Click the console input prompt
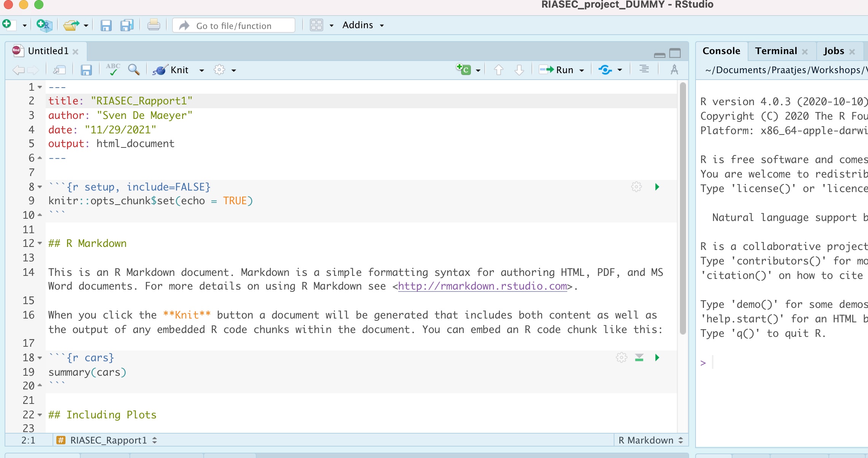The width and height of the screenshot is (868, 458). [783, 363]
